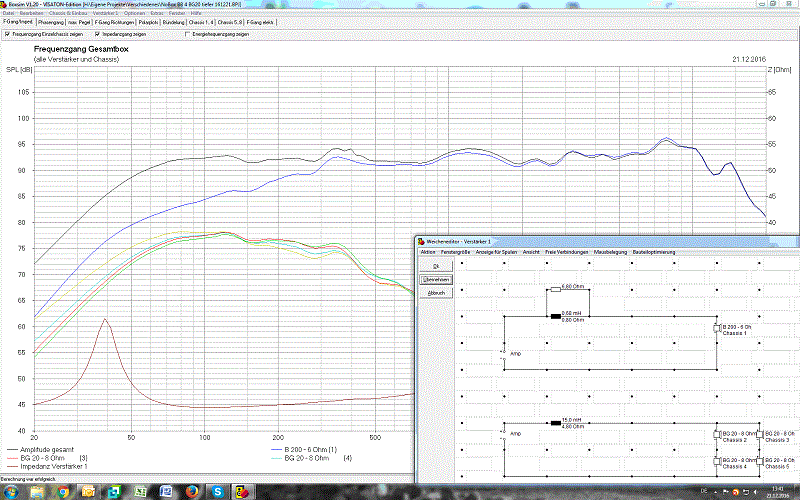800x500 pixels.
Task: Switch to the Phasengang tab
Action: pos(52,21)
